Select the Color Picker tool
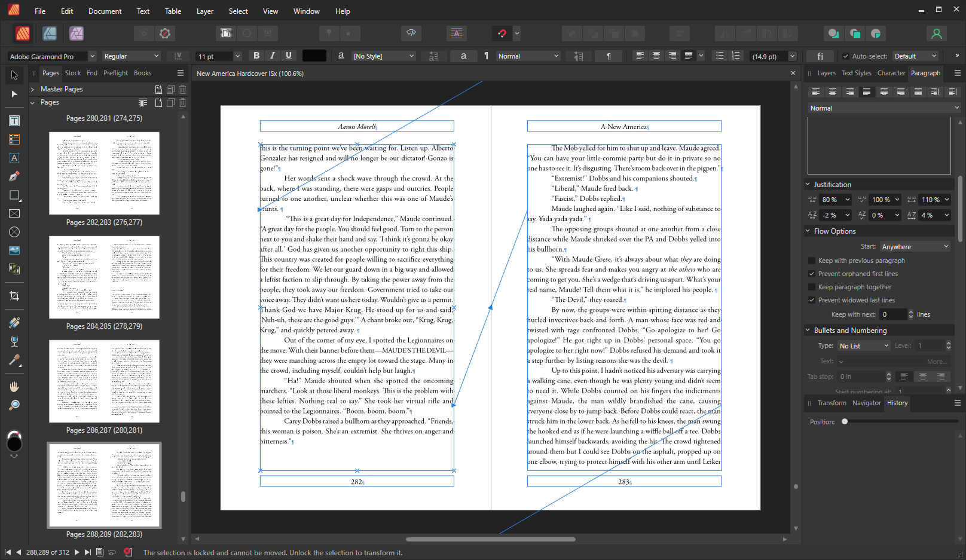Image resolution: width=966 pixels, height=560 pixels. tap(14, 360)
